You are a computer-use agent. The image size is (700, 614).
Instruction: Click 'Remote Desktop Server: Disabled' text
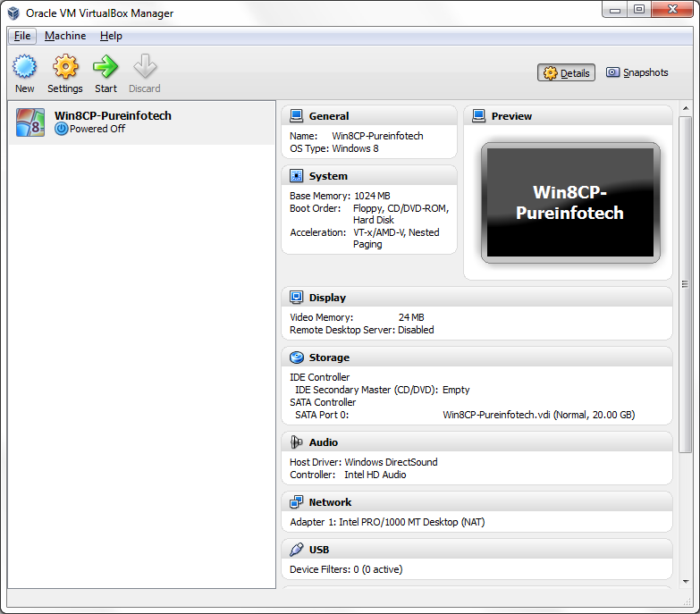pyautogui.click(x=361, y=329)
